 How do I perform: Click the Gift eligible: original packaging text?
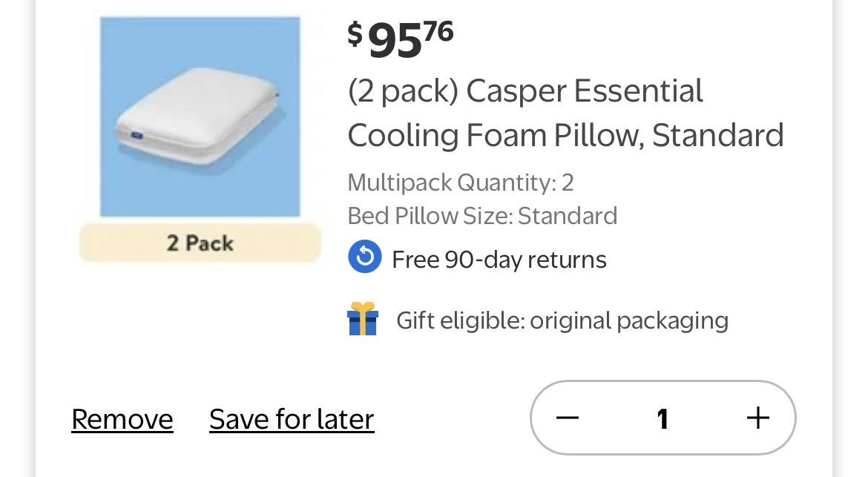[562, 320]
